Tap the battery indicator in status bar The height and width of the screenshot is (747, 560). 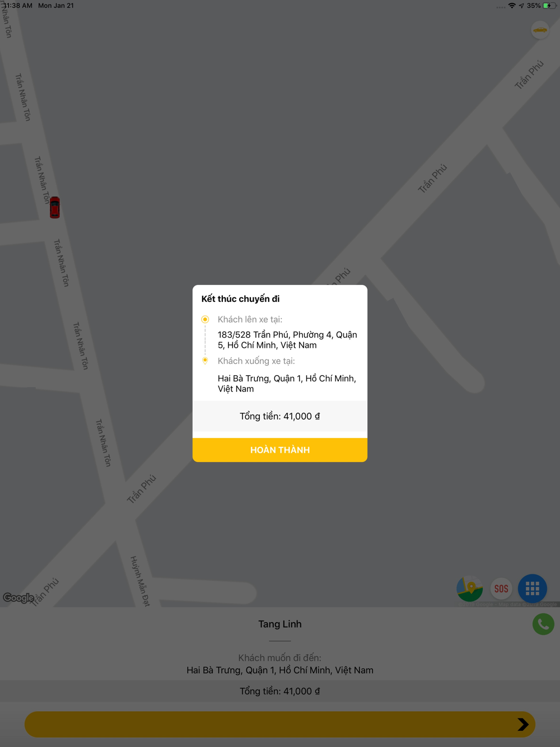click(549, 6)
